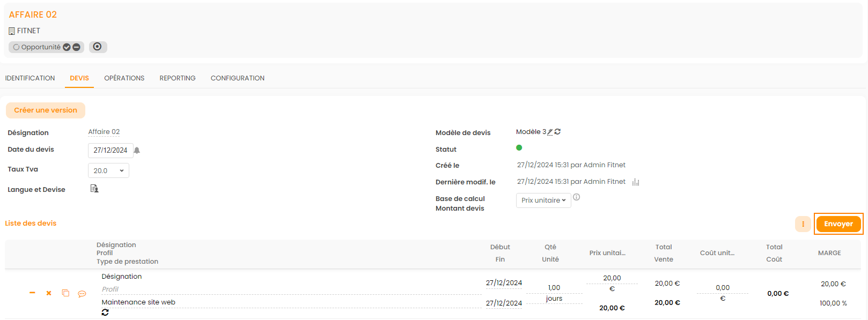Click the bell reminder icon beside quote date
This screenshot has width=868, height=320.
click(137, 151)
